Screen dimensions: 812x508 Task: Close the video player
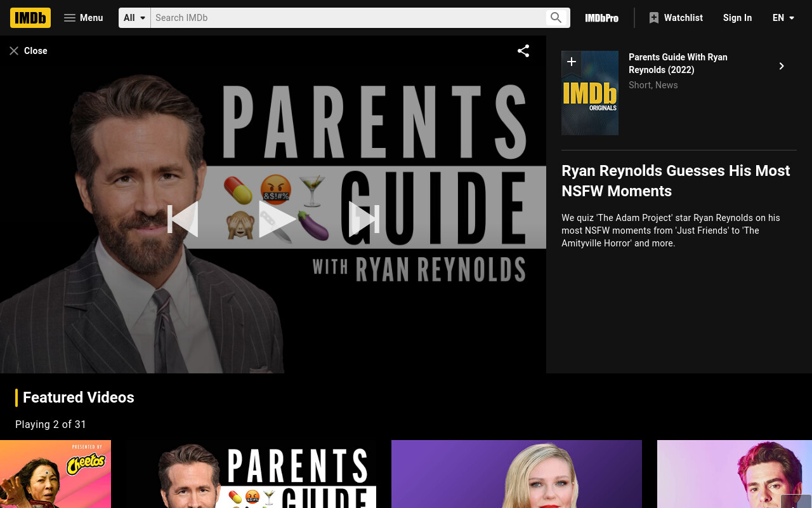click(x=28, y=51)
